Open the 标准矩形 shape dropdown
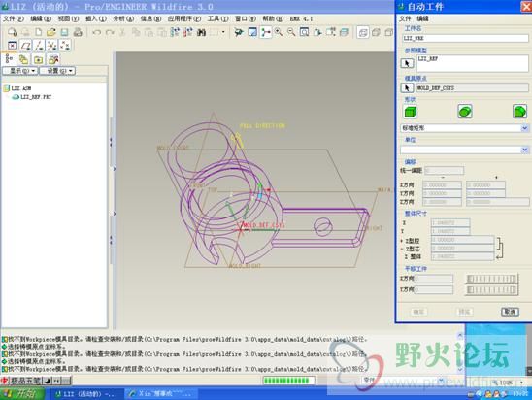532x400 pixels. (x=524, y=128)
